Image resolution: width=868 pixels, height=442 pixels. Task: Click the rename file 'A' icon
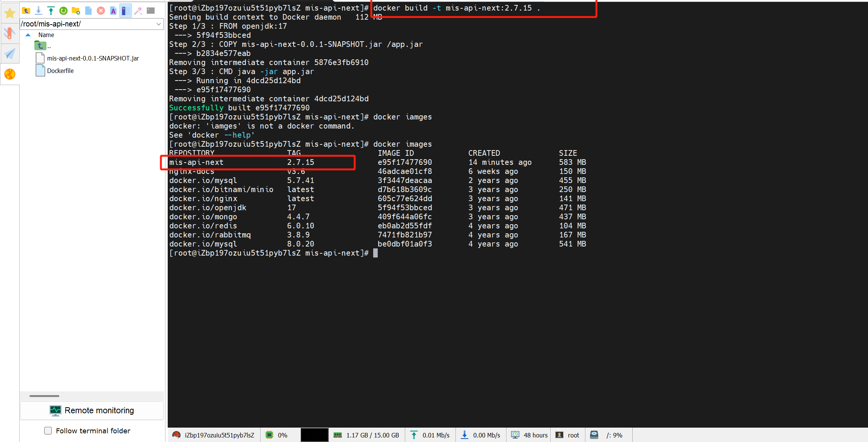(113, 11)
